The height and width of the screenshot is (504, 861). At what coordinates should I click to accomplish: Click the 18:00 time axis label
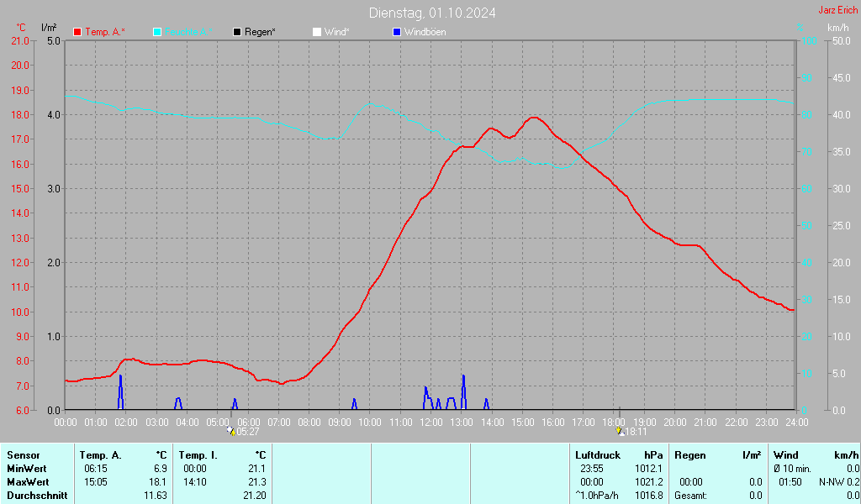[614, 422]
